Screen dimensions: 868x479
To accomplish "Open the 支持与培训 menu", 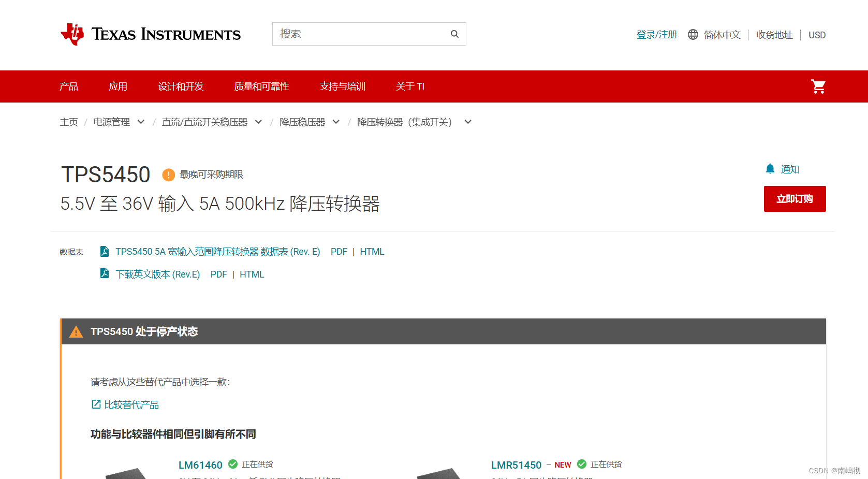I will click(343, 86).
